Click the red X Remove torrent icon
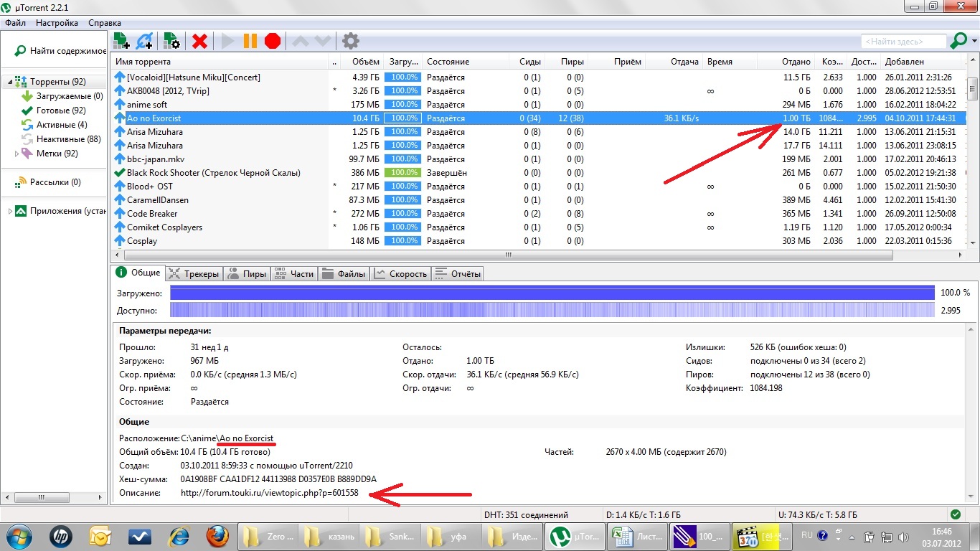 click(x=199, y=41)
